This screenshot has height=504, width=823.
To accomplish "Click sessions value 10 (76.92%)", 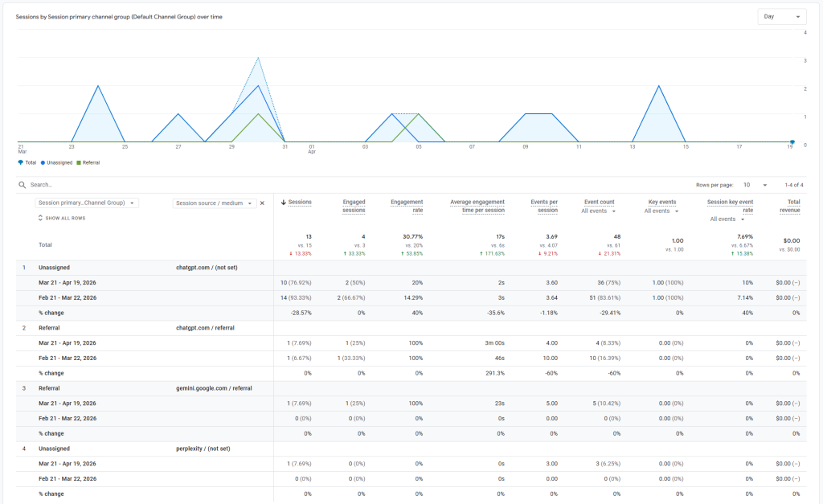I will 296,283.
